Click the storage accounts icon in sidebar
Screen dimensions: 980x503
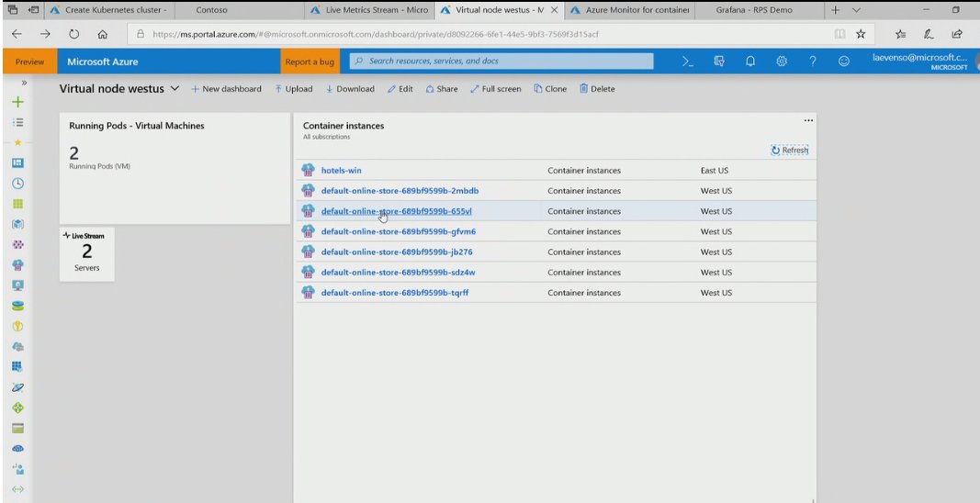(18, 428)
